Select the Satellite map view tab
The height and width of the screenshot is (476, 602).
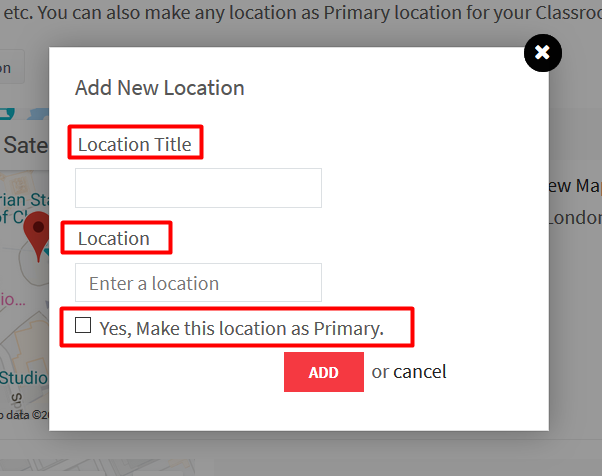[25, 145]
